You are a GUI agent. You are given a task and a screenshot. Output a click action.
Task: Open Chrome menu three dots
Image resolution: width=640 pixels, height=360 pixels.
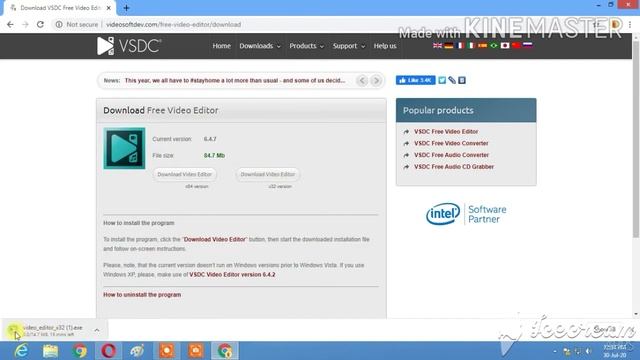pyautogui.click(x=630, y=24)
